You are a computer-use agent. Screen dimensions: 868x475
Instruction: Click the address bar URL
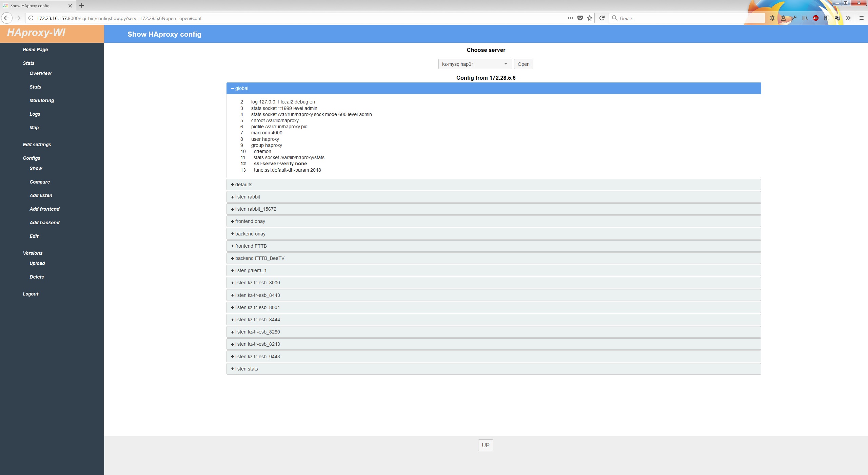click(x=119, y=18)
